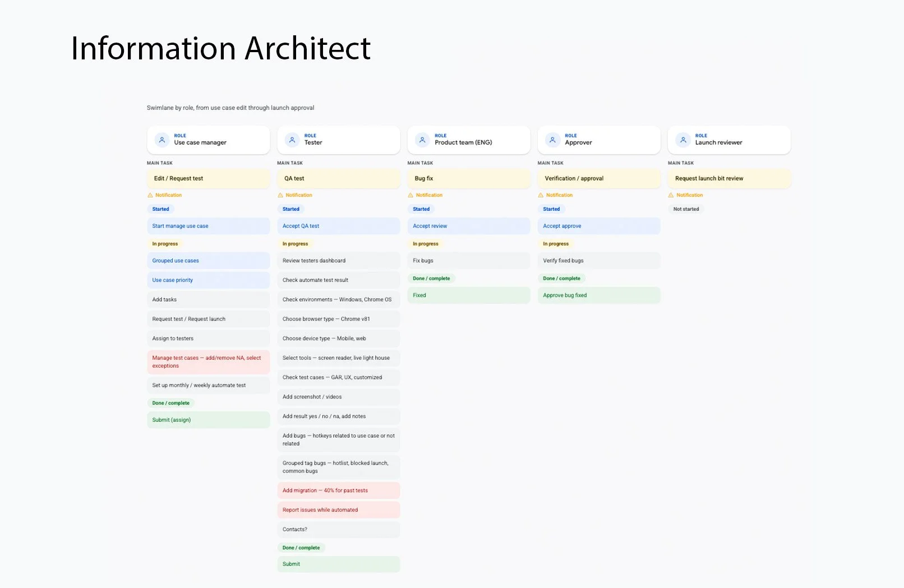
Task: Click Review testers dashboard step
Action: (x=339, y=261)
